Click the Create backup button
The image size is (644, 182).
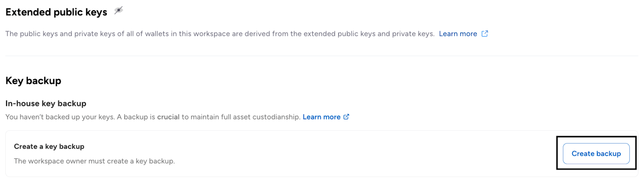(x=596, y=153)
